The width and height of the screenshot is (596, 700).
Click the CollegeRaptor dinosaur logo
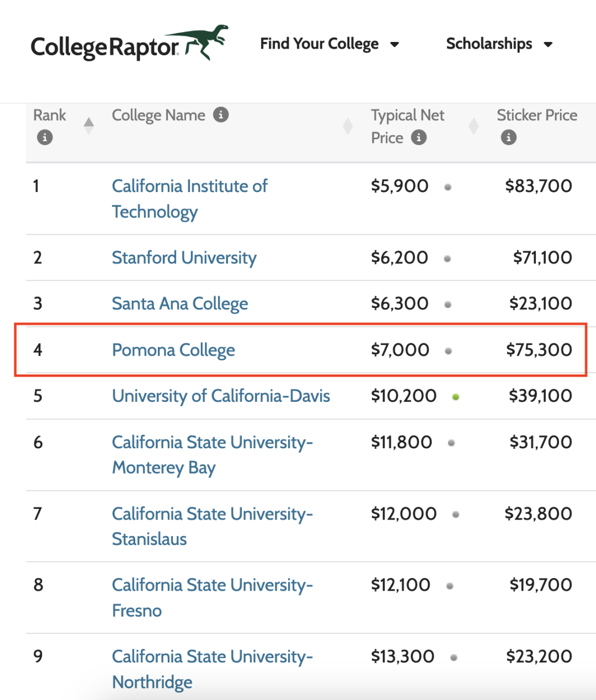129,44
